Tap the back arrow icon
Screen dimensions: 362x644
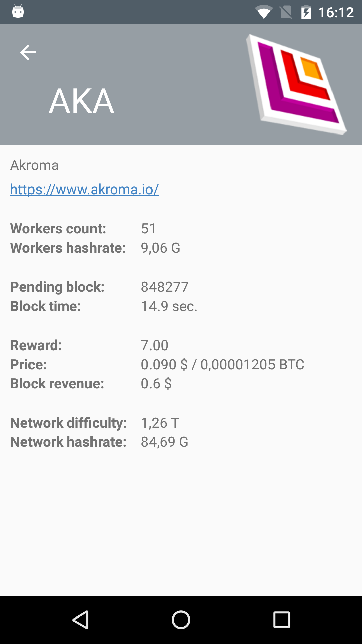click(28, 52)
